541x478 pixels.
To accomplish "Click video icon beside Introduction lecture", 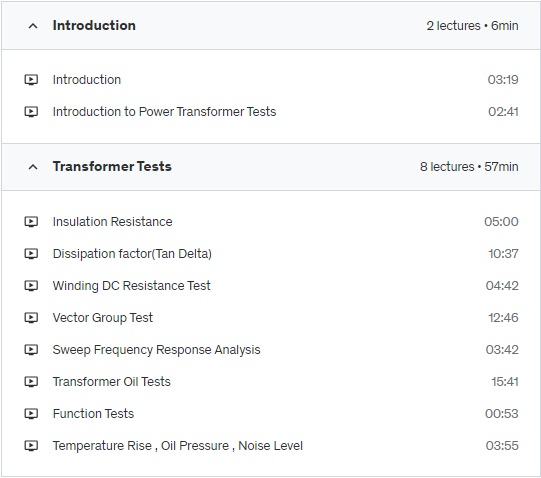I will [x=31, y=80].
